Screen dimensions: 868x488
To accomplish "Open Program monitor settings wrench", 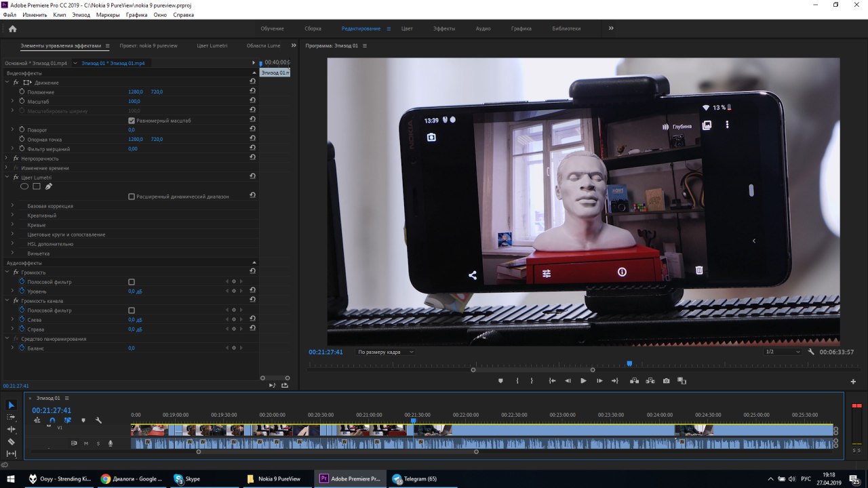I will point(811,352).
